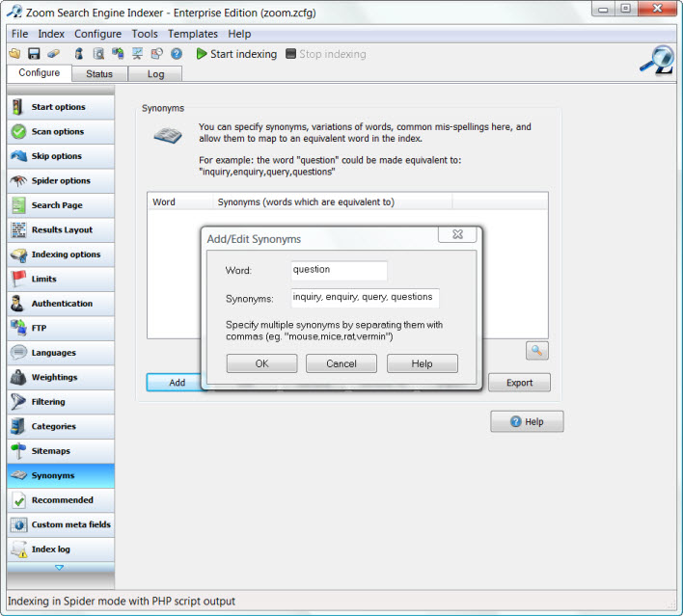Click the open configuration folder icon
The image size is (683, 616).
[14, 54]
